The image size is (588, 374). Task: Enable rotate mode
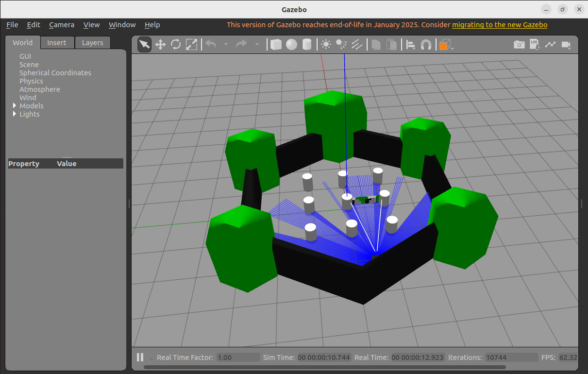click(175, 44)
